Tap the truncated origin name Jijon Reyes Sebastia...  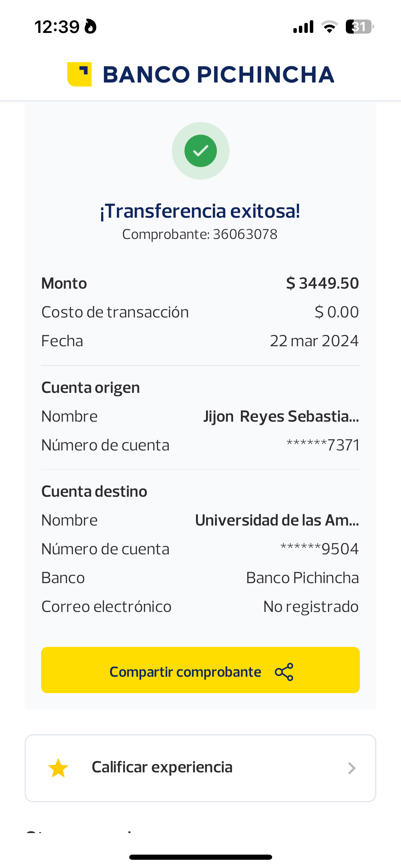point(281,417)
